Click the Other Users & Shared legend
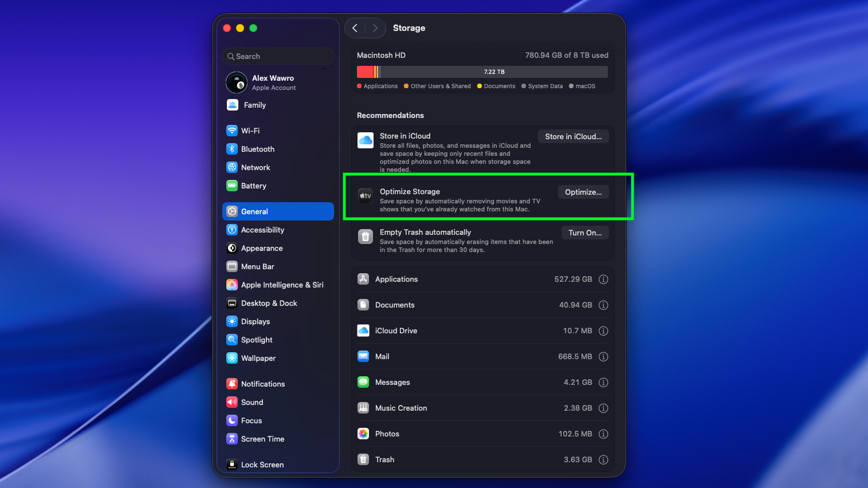Viewport: 868px width, 488px height. click(x=441, y=86)
